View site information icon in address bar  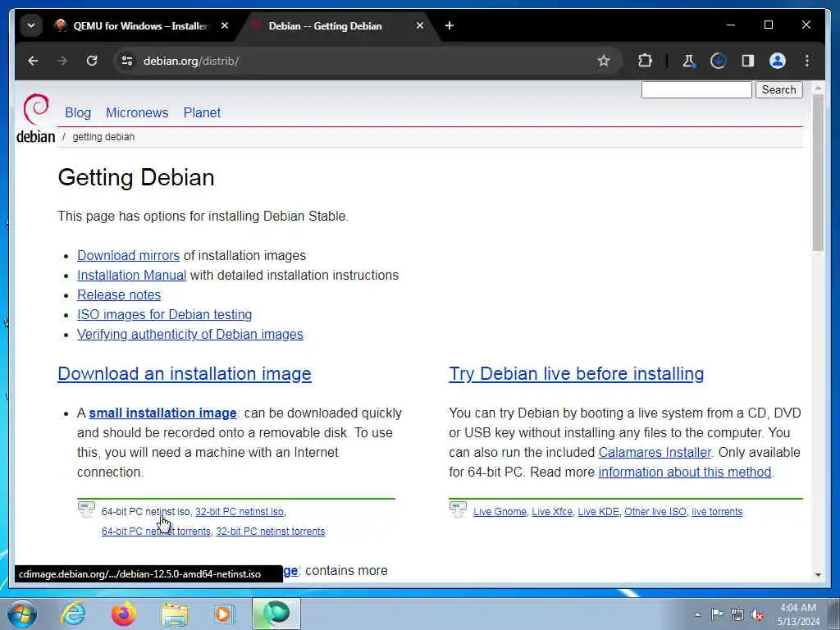pyautogui.click(x=127, y=61)
